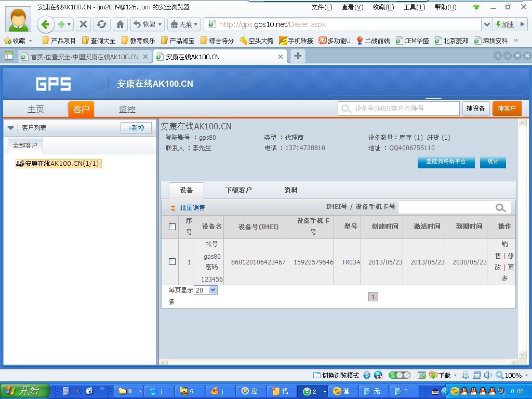Click the 100% zoom magnifier
The height and width of the screenshot is (399, 532).
[x=499, y=375]
